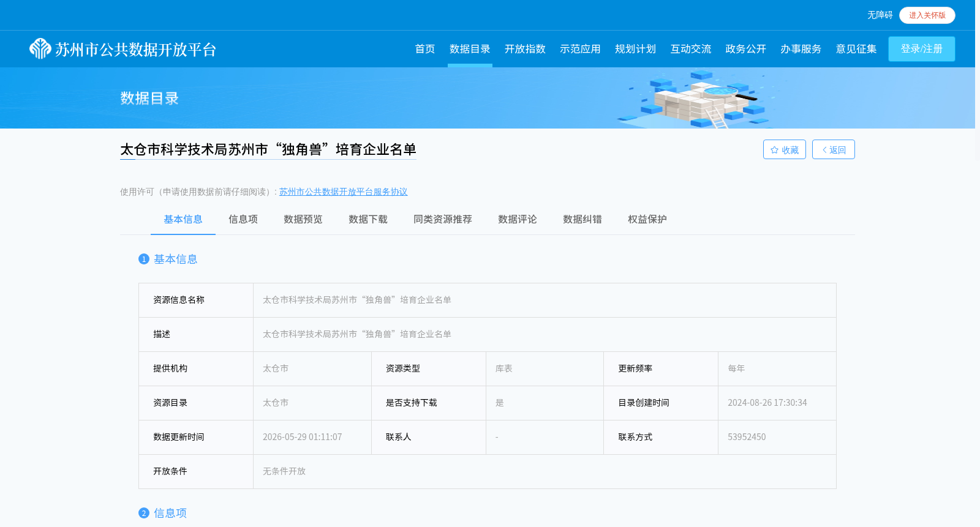Click the 无条件开放 value
The height and width of the screenshot is (527, 980).
[284, 471]
